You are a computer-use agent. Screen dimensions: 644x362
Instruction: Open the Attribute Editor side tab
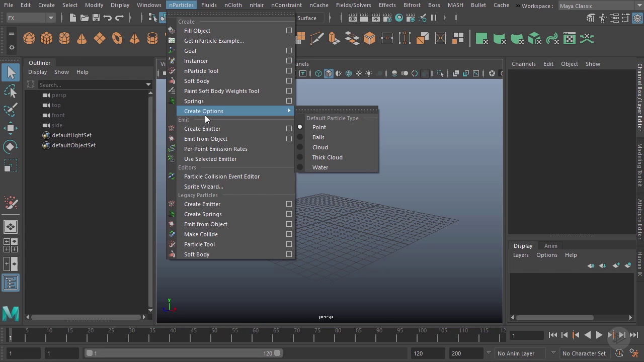coord(639,219)
